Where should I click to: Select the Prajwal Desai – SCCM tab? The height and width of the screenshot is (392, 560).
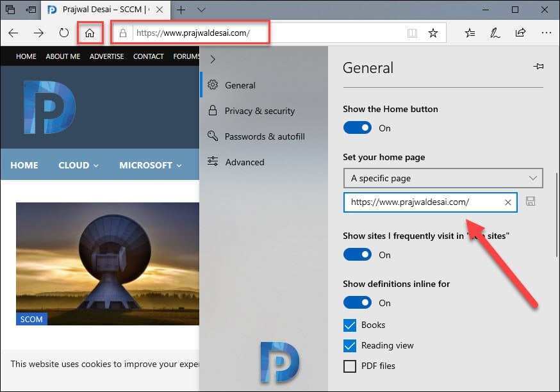pyautogui.click(x=106, y=10)
